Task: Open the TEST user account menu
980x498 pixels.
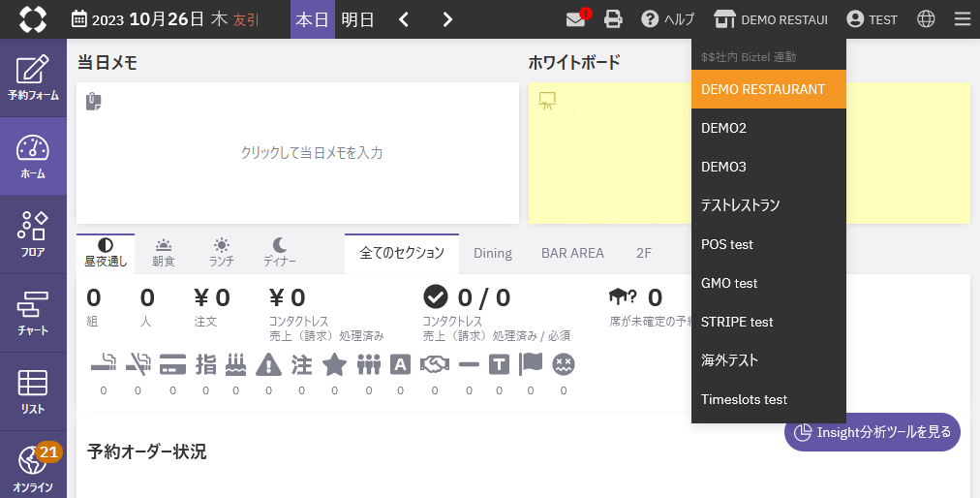Action: (872, 19)
